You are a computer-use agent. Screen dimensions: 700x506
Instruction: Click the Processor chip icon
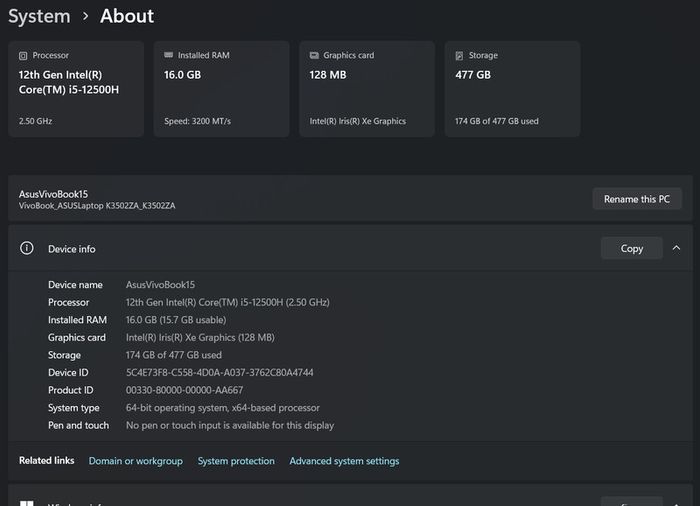tap(23, 56)
